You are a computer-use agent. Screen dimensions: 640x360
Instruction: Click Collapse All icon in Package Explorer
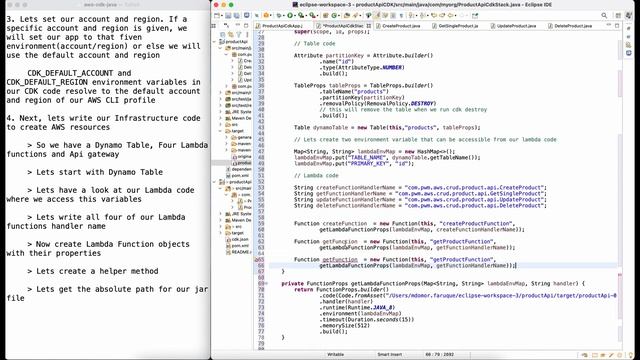[x=222, y=34]
